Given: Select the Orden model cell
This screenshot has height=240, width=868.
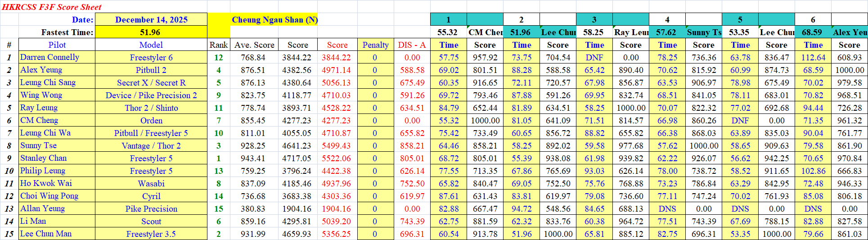Looking at the screenshot, I should (151, 120).
